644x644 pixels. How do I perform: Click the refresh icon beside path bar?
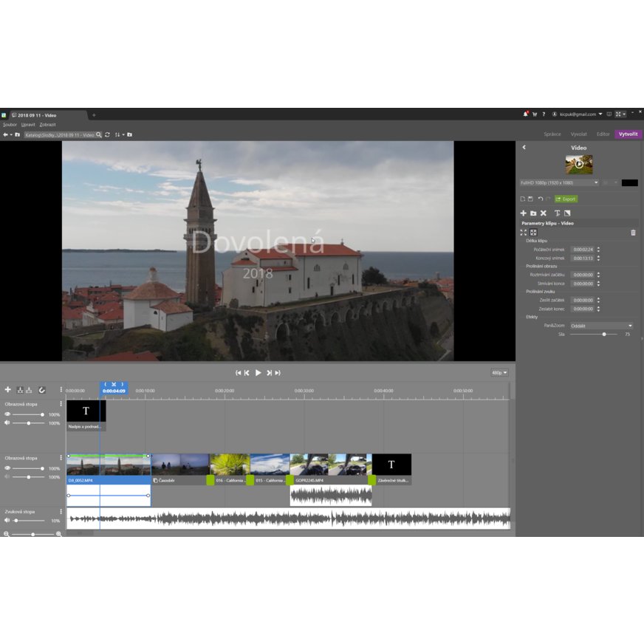(108, 135)
